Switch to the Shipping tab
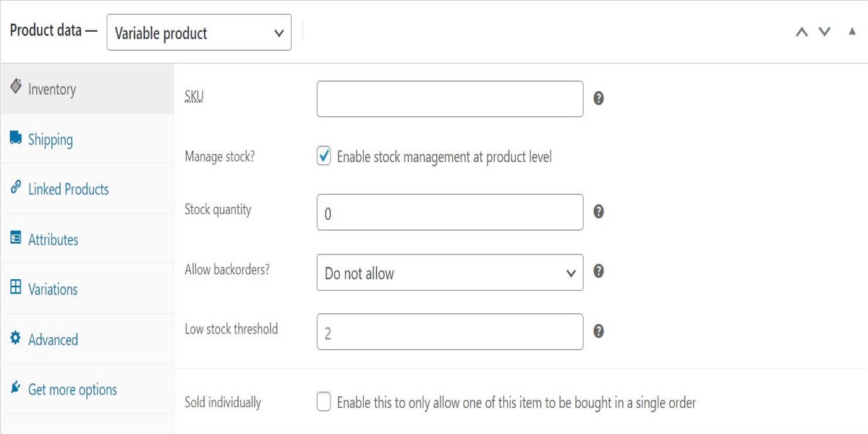This screenshot has width=868, height=434. (x=51, y=139)
